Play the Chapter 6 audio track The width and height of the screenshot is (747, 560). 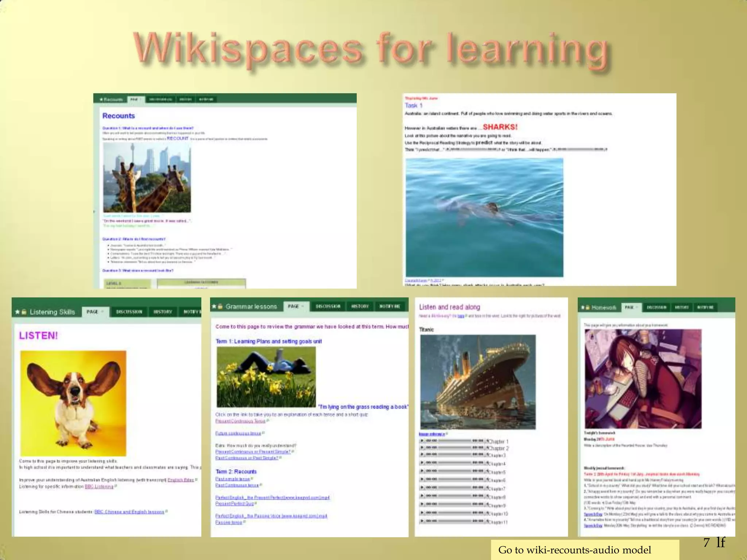point(422,479)
